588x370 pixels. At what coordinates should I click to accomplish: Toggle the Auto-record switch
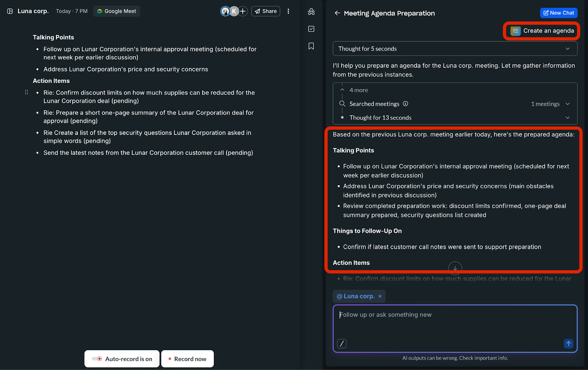tap(97, 359)
